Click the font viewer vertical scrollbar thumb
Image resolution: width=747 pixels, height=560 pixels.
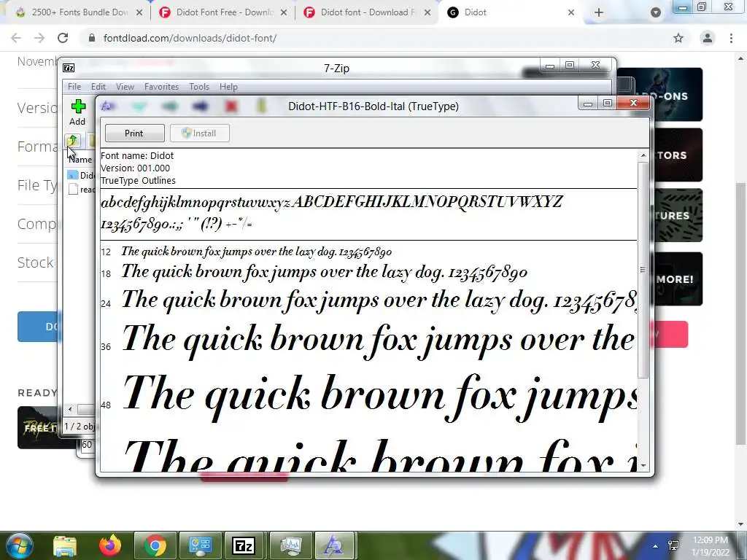[x=643, y=270]
